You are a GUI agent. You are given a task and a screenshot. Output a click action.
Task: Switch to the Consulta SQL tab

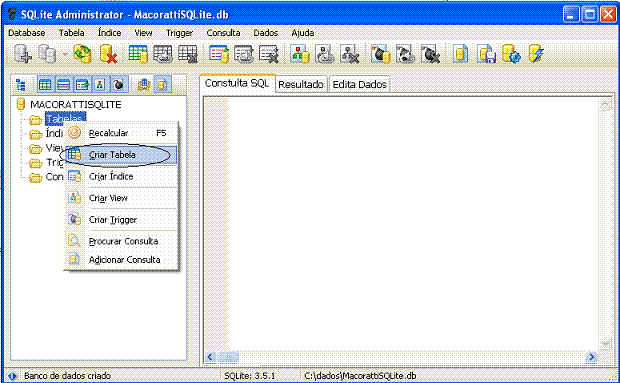point(237,83)
